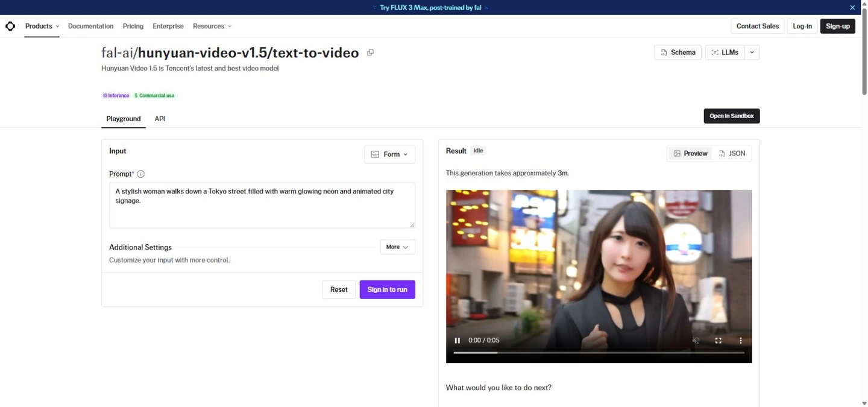This screenshot has width=868, height=407.
Task: Click Sign in to run
Action: pos(387,289)
